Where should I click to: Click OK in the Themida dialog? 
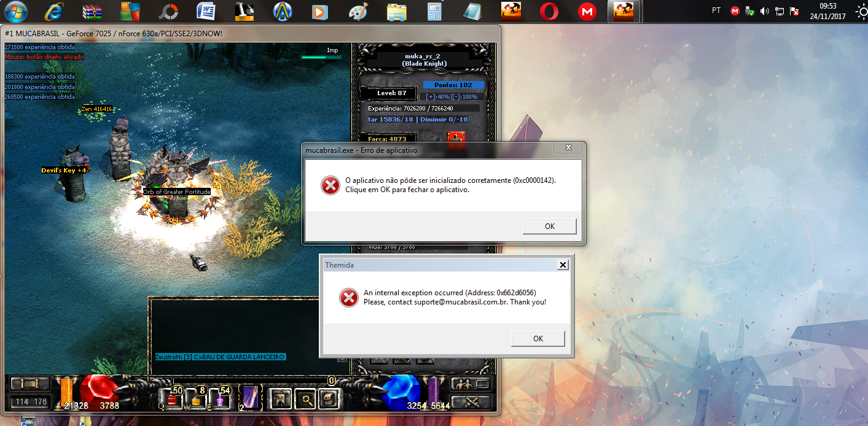(538, 338)
